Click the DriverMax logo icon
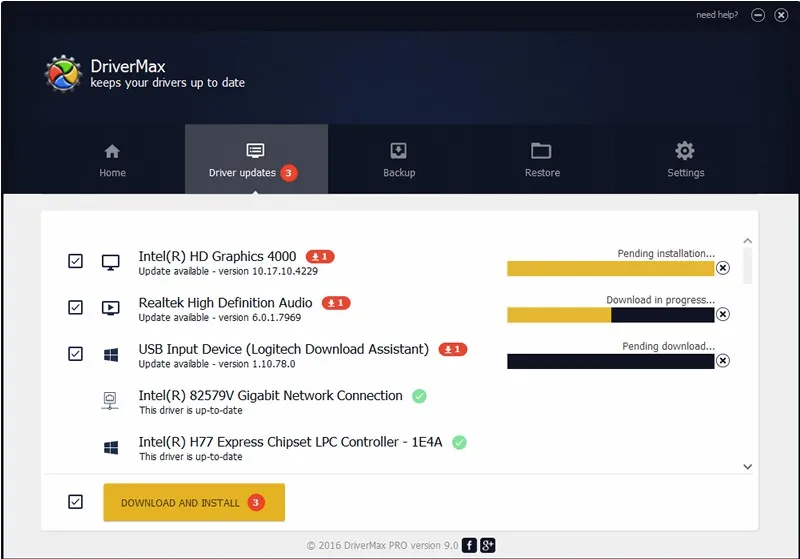800x559 pixels. tap(63, 74)
